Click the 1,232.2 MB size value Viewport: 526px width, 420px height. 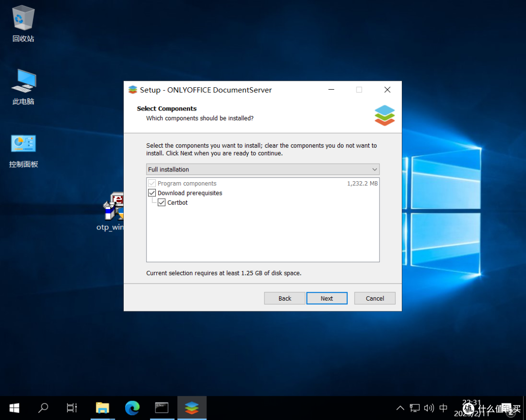(x=362, y=183)
